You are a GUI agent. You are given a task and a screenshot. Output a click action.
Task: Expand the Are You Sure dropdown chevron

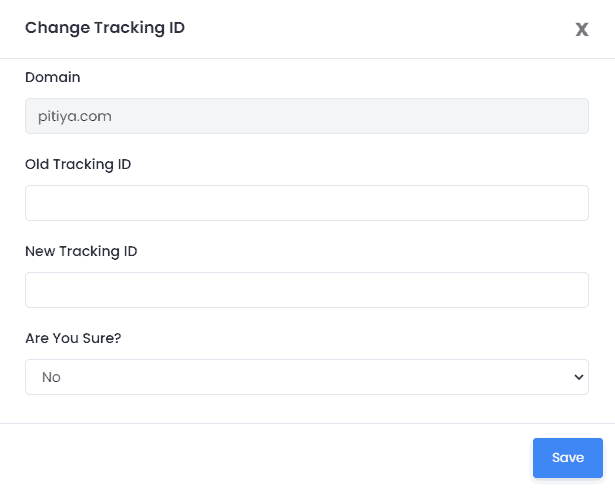coord(579,377)
